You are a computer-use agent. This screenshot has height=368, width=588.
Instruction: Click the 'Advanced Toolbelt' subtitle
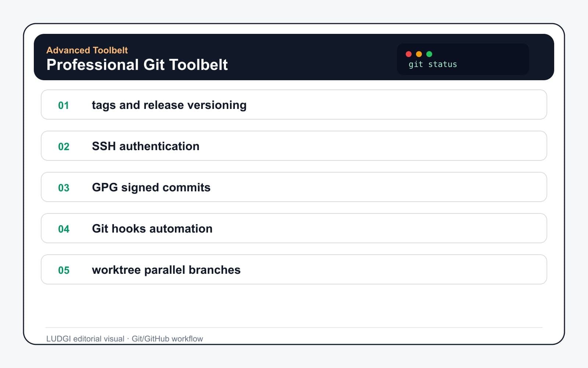point(87,50)
